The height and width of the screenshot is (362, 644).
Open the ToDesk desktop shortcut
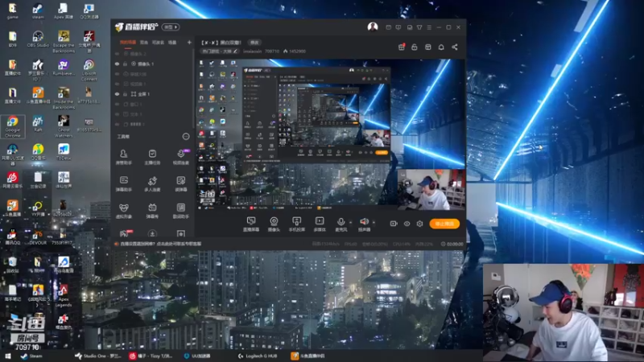64,152
